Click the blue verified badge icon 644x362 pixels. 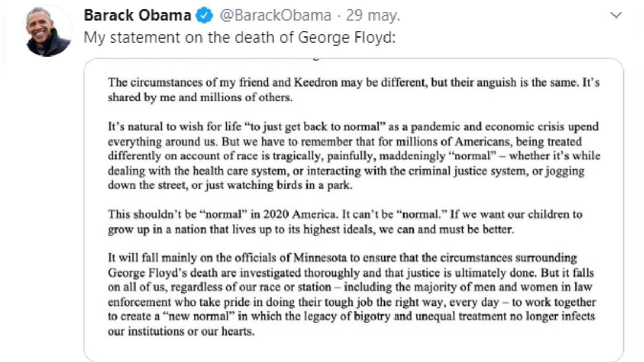tap(204, 16)
